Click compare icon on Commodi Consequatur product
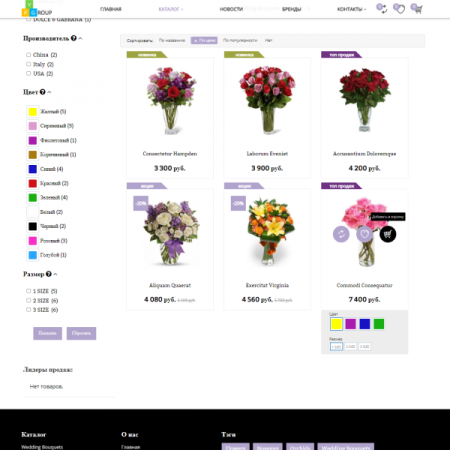The height and width of the screenshot is (450, 450). pyautogui.click(x=341, y=234)
